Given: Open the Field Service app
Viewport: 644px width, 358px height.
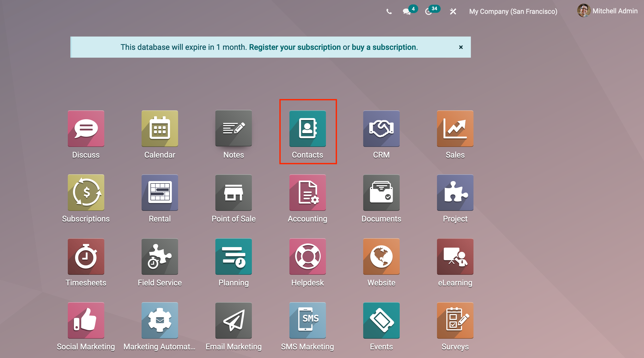Looking at the screenshot, I should tap(160, 256).
